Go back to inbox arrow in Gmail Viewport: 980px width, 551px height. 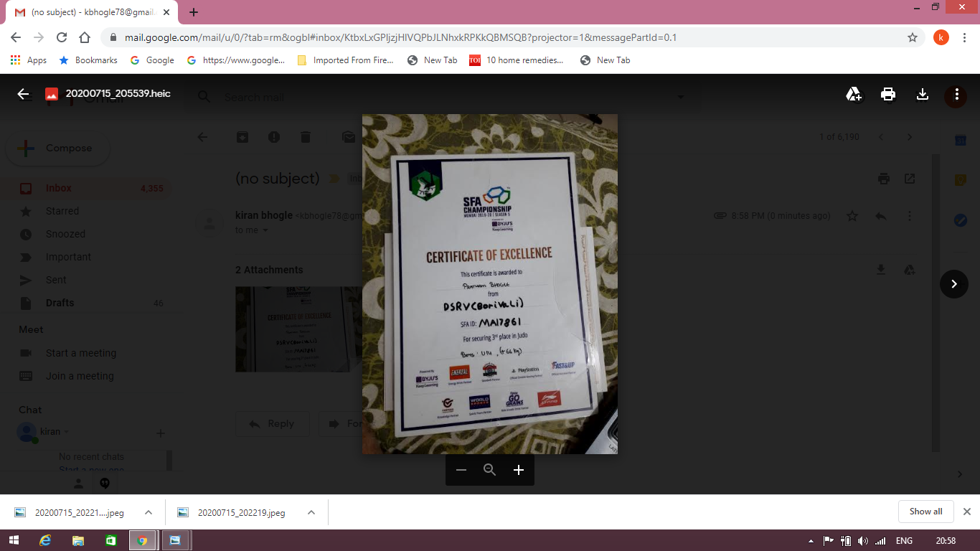coord(202,137)
